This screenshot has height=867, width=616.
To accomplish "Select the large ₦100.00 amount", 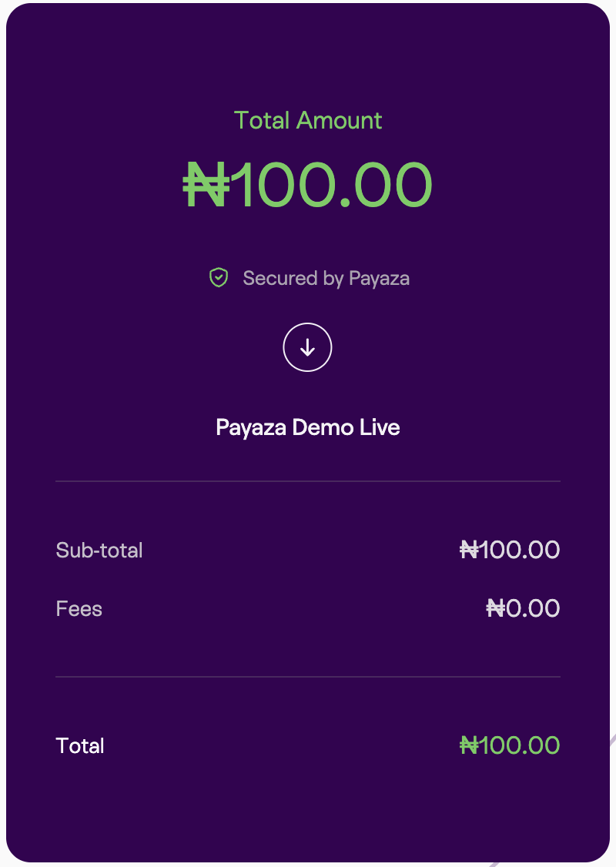I will click(308, 185).
